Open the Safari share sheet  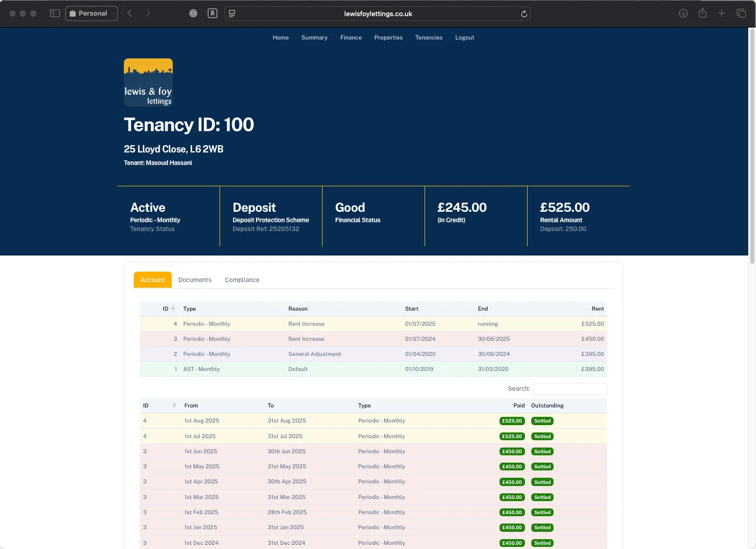point(702,13)
